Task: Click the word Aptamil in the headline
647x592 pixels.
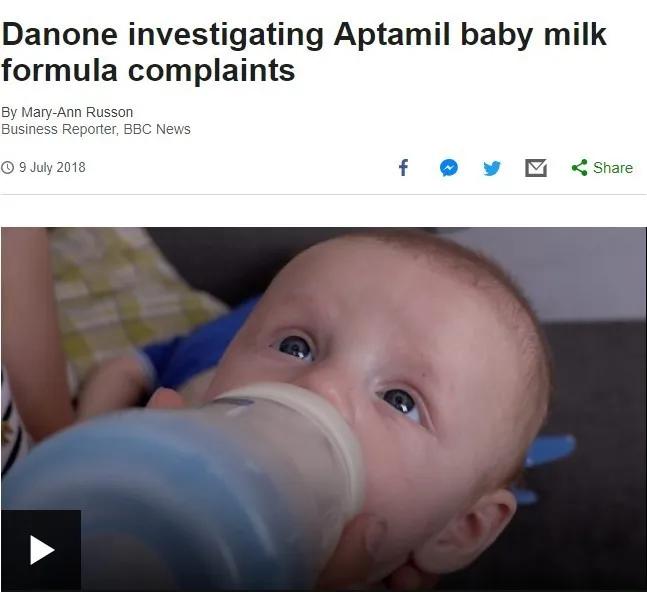Action: [x=392, y=35]
